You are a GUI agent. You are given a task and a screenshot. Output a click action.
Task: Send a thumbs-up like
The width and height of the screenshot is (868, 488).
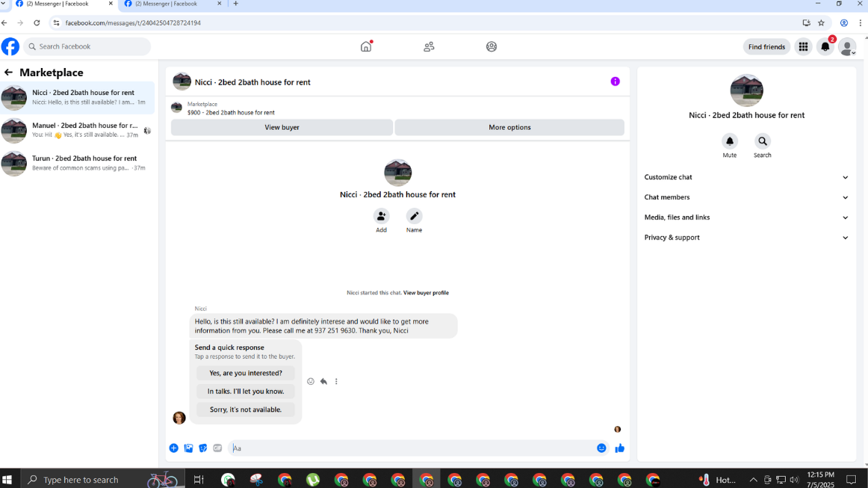point(619,448)
